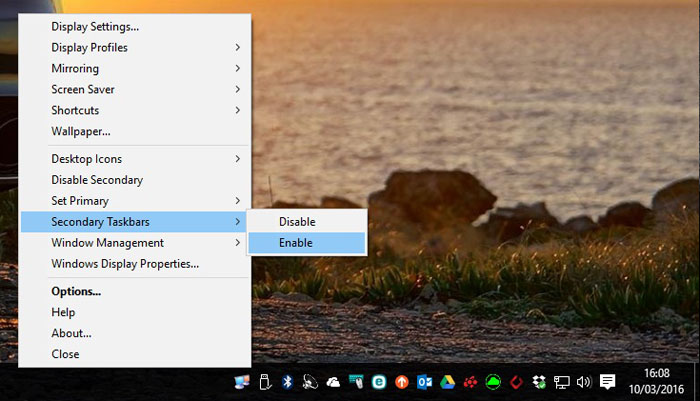Viewport: 700px width, 401px height.
Task: Open the Action Center notification icon
Action: pos(607,382)
